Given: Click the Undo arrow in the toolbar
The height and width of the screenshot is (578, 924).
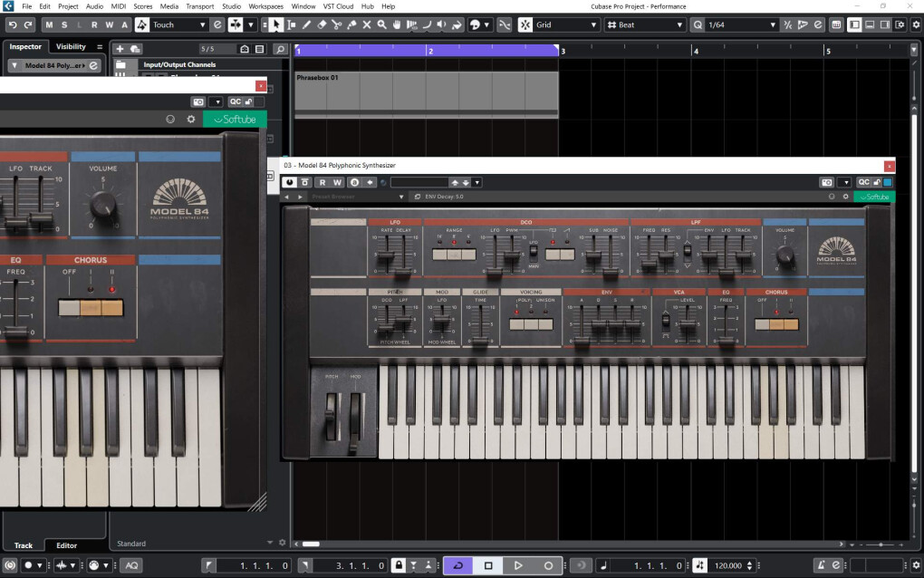Looking at the screenshot, I should 13,24.
